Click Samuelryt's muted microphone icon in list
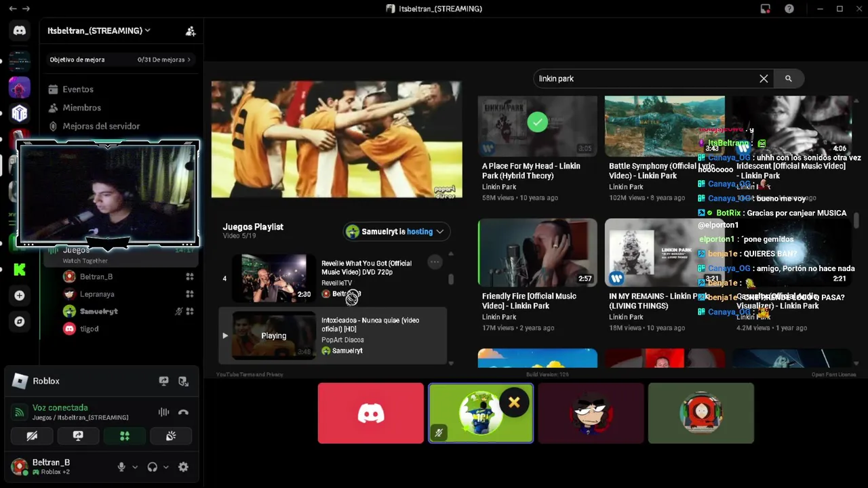868x488 pixels. pyautogui.click(x=179, y=312)
